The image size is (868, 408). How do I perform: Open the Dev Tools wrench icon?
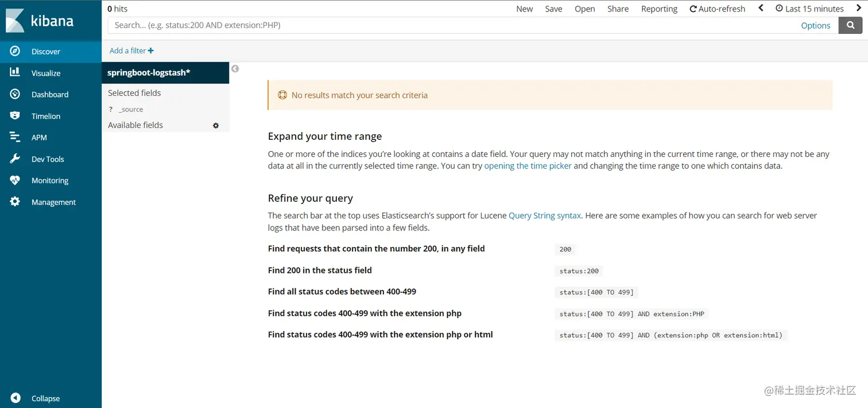click(x=15, y=159)
